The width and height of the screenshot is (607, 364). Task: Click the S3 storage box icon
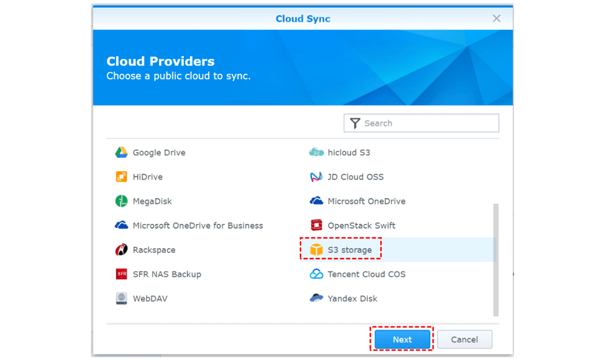coord(316,250)
